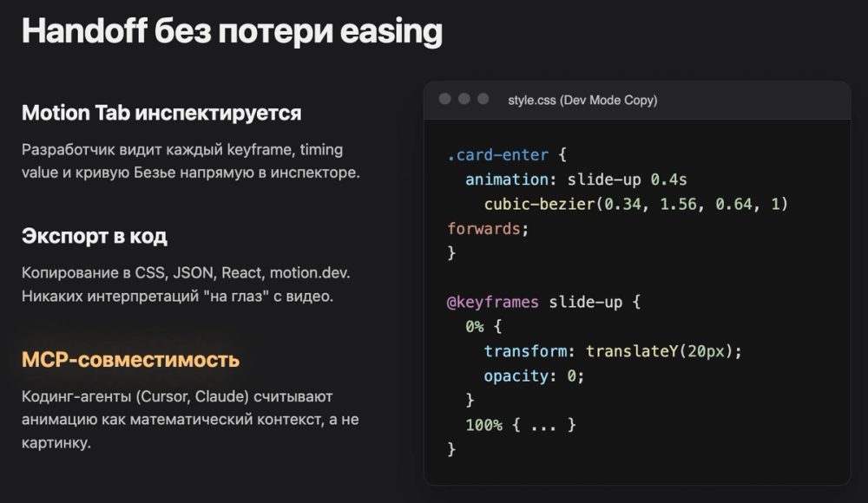This screenshot has height=503, width=868.
Task: Click the "forwards;" code line
Action: point(488,229)
